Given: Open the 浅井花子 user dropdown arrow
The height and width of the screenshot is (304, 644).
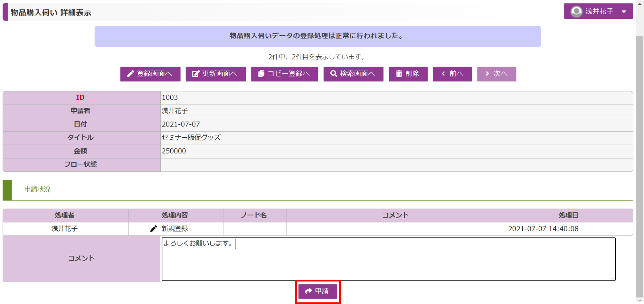Looking at the screenshot, I should tap(624, 12).
